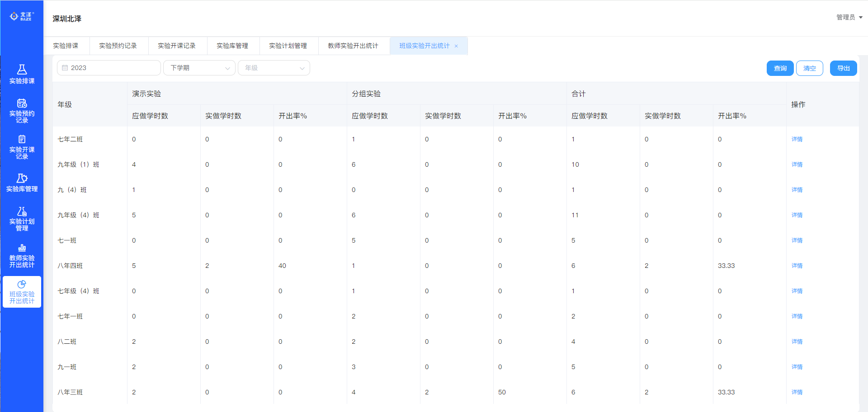868x412 pixels.
Task: Open 教师实验开出统计 bar chart icon
Action: pyautogui.click(x=22, y=248)
